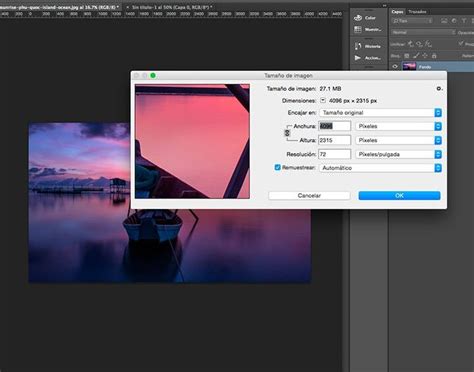
Task: Click the OK button
Action: [x=399, y=195]
